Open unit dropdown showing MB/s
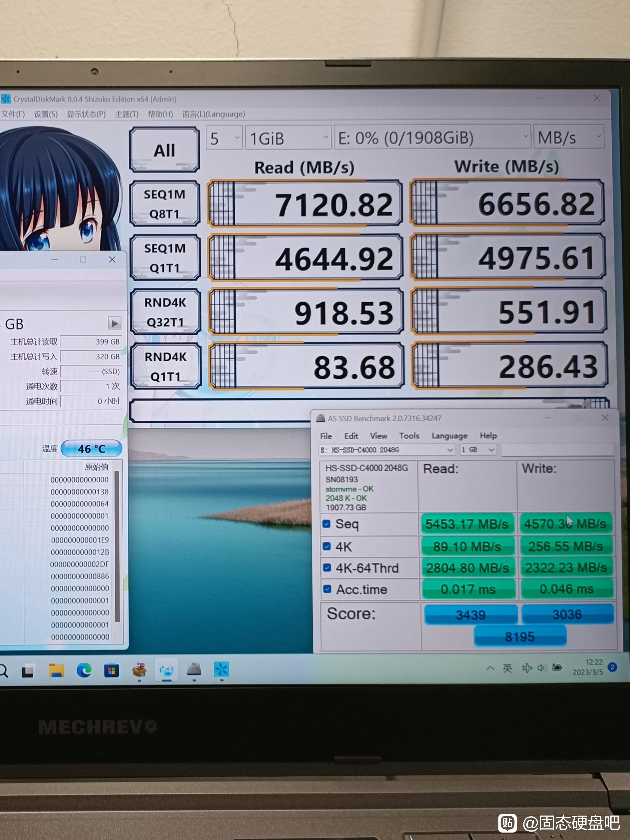Viewport: 630px width, 840px height. coord(569,137)
